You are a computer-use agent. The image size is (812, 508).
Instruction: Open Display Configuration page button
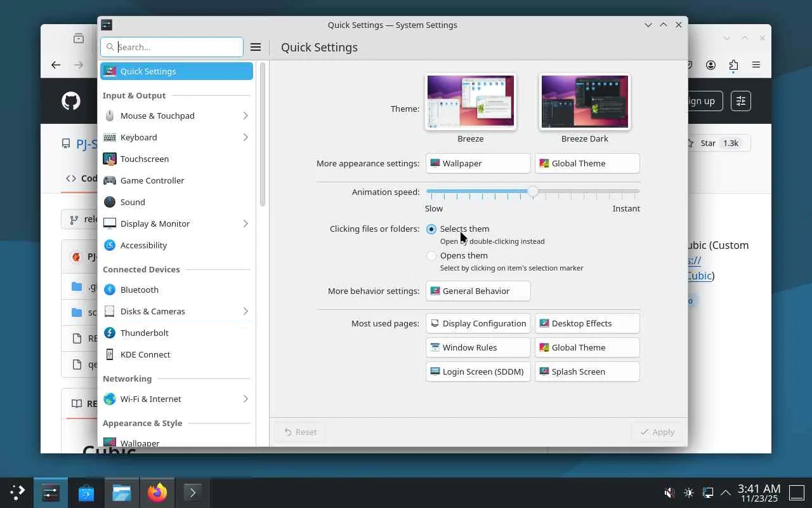(478, 323)
